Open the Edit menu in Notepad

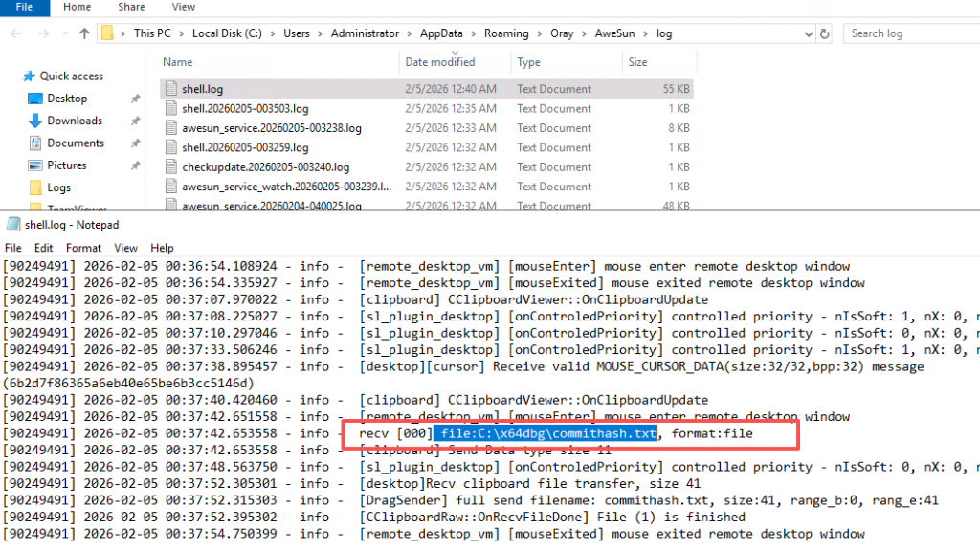46,248
